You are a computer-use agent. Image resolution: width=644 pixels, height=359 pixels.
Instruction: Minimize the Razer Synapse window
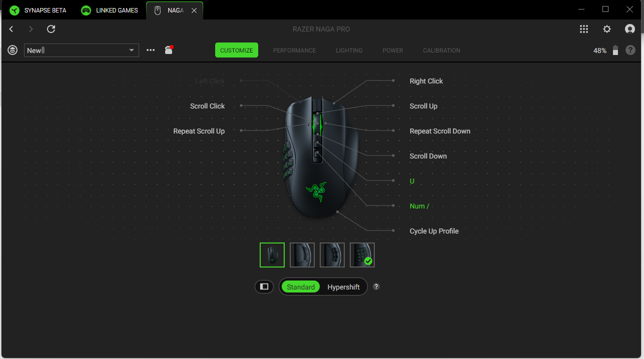(x=581, y=9)
